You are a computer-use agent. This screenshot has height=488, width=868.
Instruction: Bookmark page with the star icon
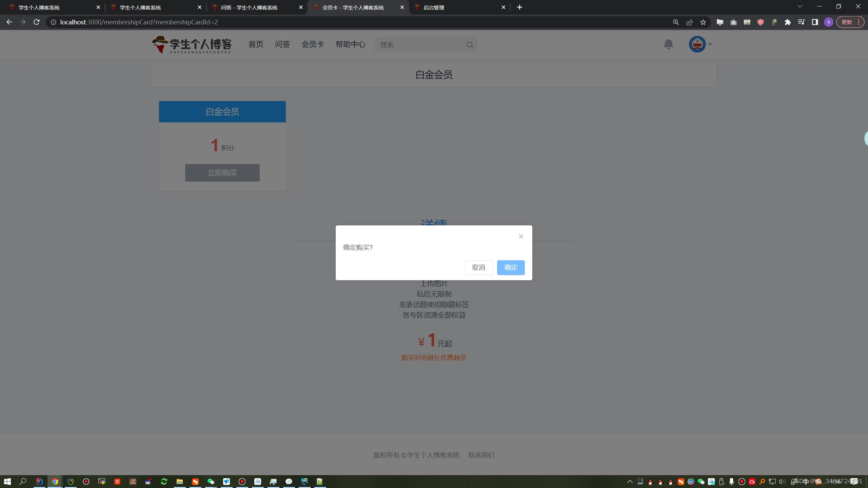(703, 22)
